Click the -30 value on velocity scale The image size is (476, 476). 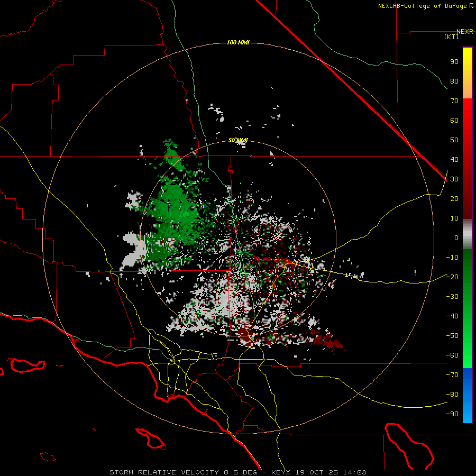tap(452, 297)
